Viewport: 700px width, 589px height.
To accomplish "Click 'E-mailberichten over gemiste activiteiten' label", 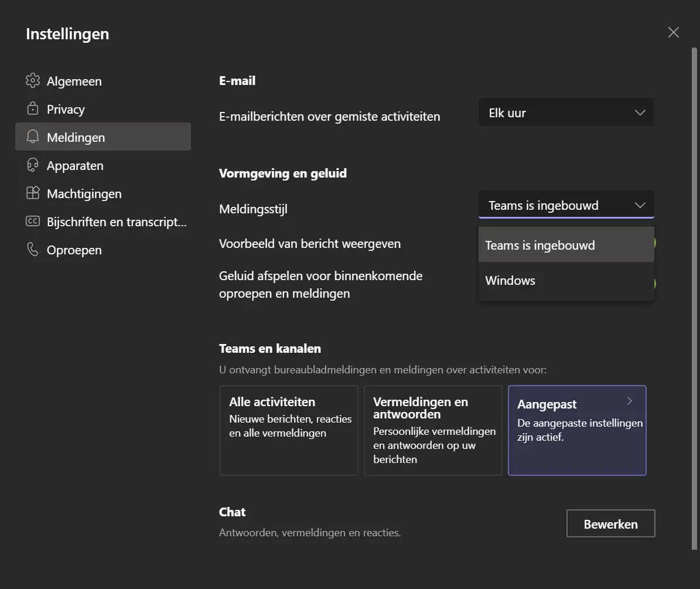I will 329,117.
